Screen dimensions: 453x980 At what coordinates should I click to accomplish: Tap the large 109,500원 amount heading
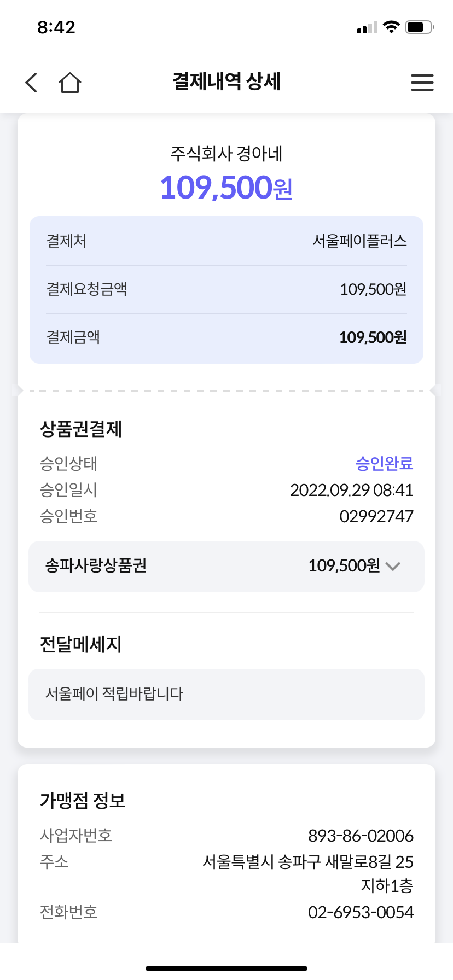(226, 188)
